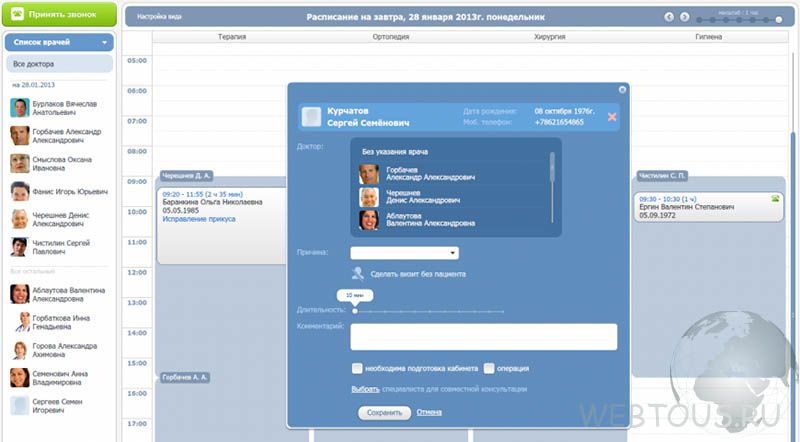Click Сделать визит без пациента
Screen dimensions: 800x442
[418, 274]
